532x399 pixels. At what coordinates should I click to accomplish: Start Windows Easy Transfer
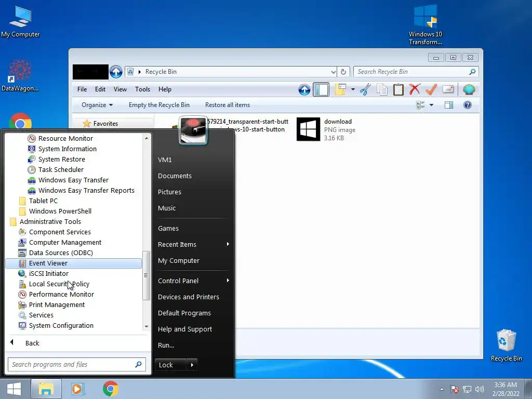(x=74, y=180)
